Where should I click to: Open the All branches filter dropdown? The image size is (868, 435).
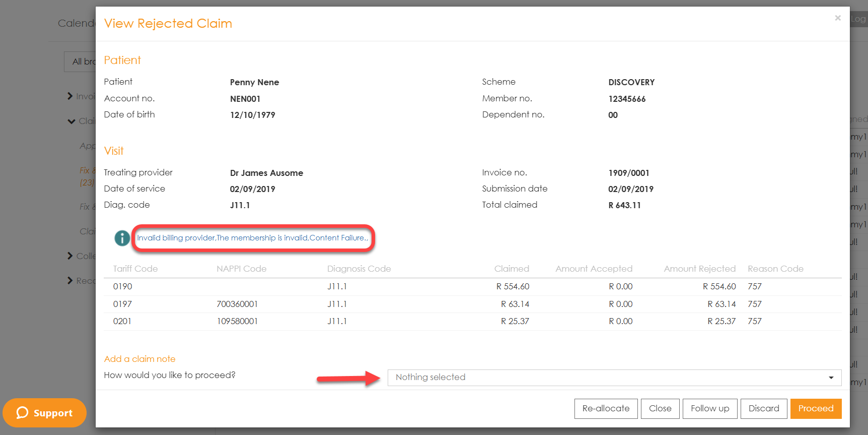click(81, 61)
